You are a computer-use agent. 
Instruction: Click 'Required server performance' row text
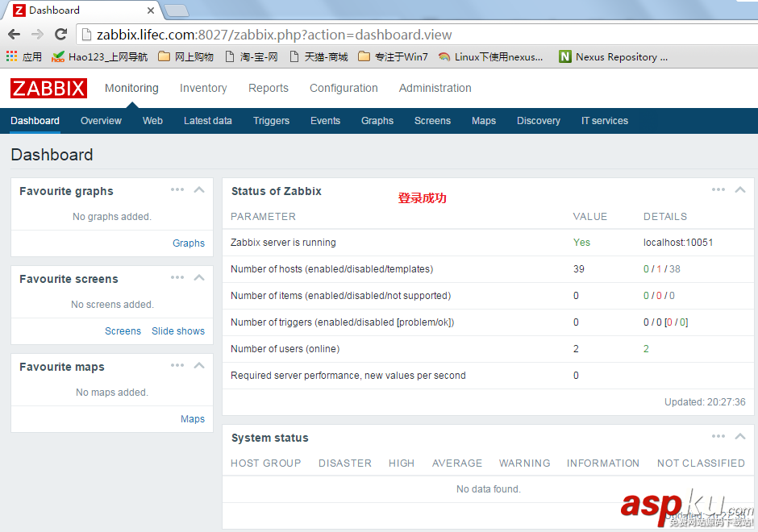tap(348, 376)
